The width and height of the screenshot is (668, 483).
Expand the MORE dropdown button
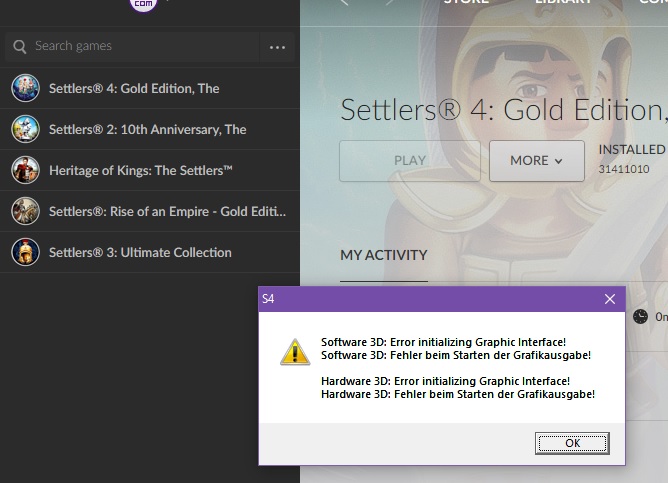coord(537,161)
